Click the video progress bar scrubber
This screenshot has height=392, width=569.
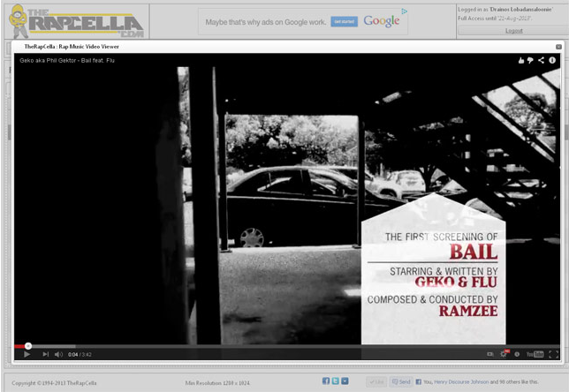pos(28,346)
